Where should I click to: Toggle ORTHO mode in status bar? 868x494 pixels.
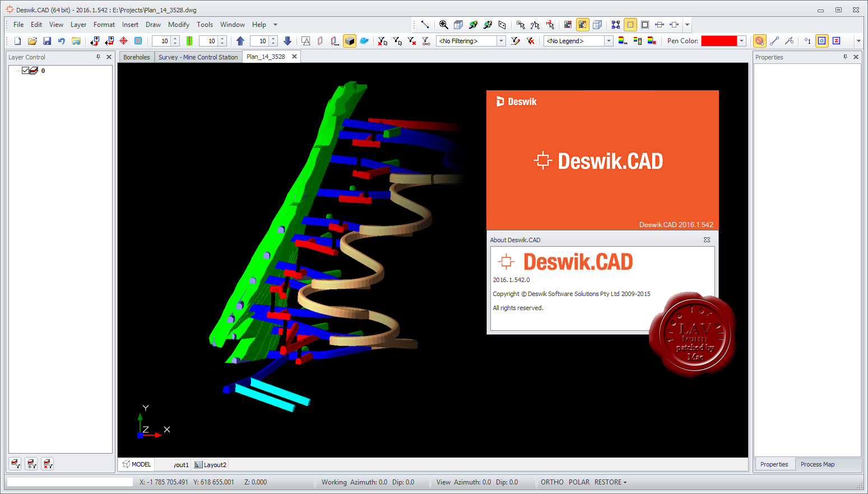(x=552, y=482)
